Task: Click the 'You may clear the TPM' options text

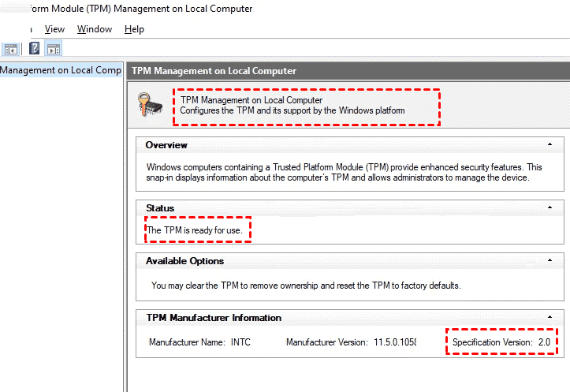Action: tap(306, 286)
